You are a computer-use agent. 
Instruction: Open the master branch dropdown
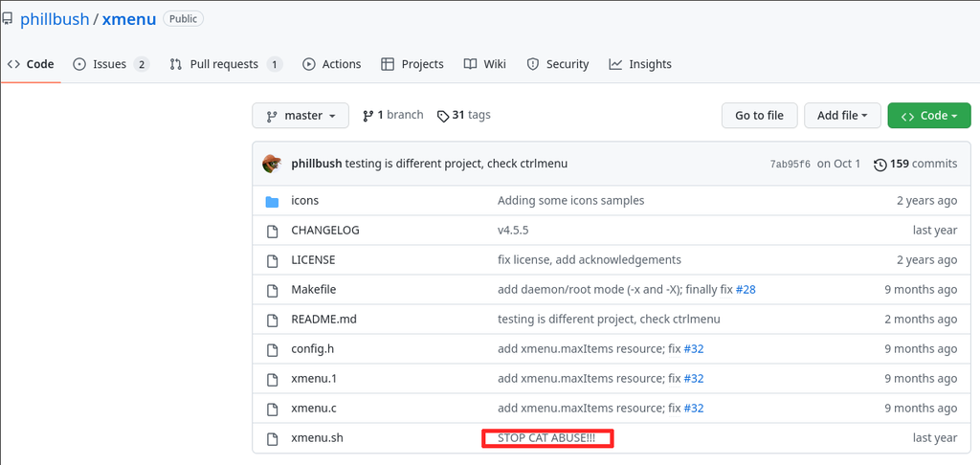[x=301, y=116]
